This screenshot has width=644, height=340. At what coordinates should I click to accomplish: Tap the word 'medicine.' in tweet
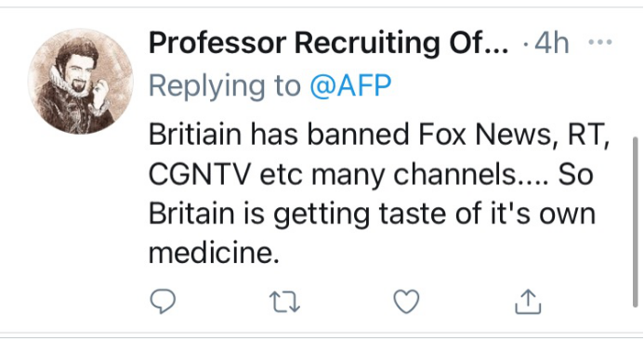tap(214, 253)
